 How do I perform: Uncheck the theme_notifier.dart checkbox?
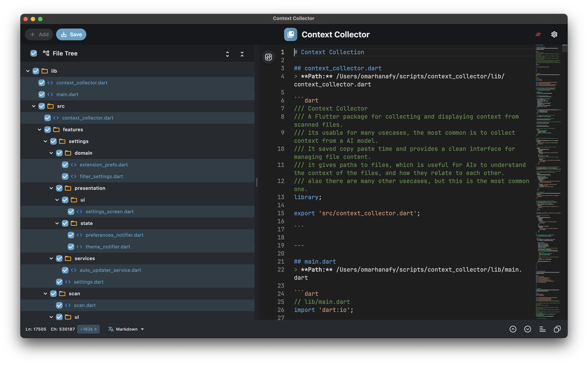coord(71,247)
